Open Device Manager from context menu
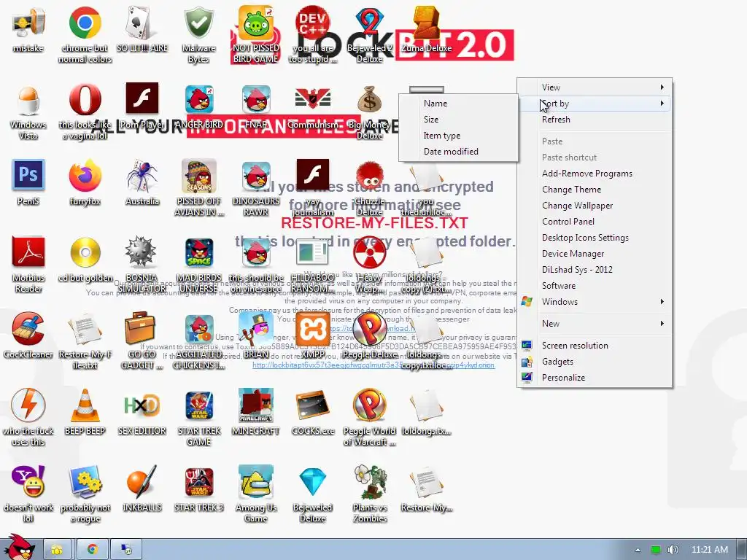 click(595, 253)
